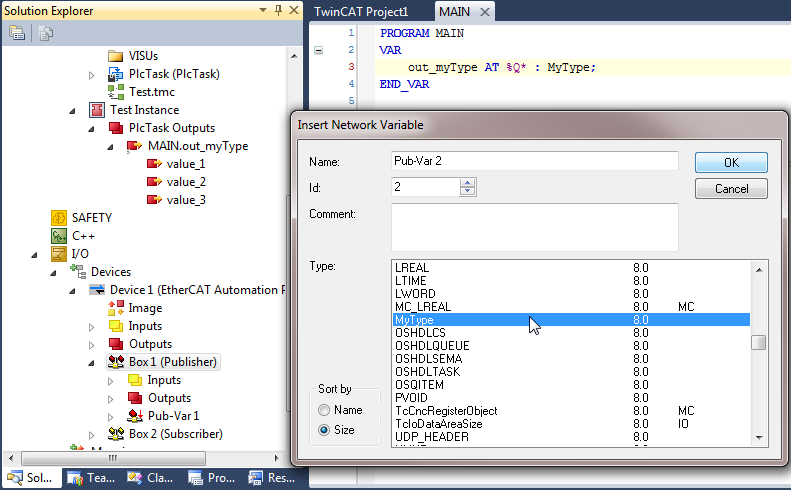The height and width of the screenshot is (490, 791).
Task: Click the SAFETY node icon
Action: pos(59,218)
